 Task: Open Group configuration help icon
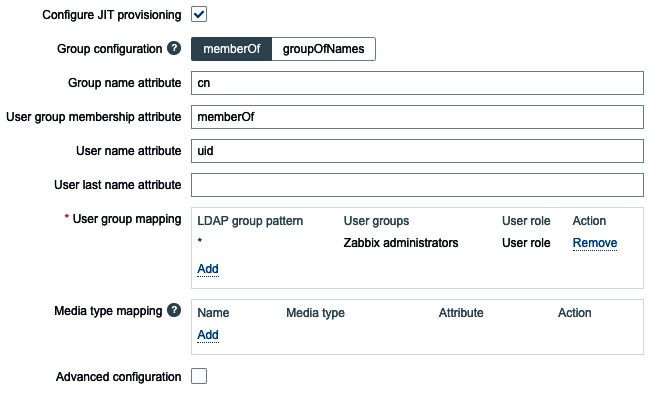coord(174,48)
